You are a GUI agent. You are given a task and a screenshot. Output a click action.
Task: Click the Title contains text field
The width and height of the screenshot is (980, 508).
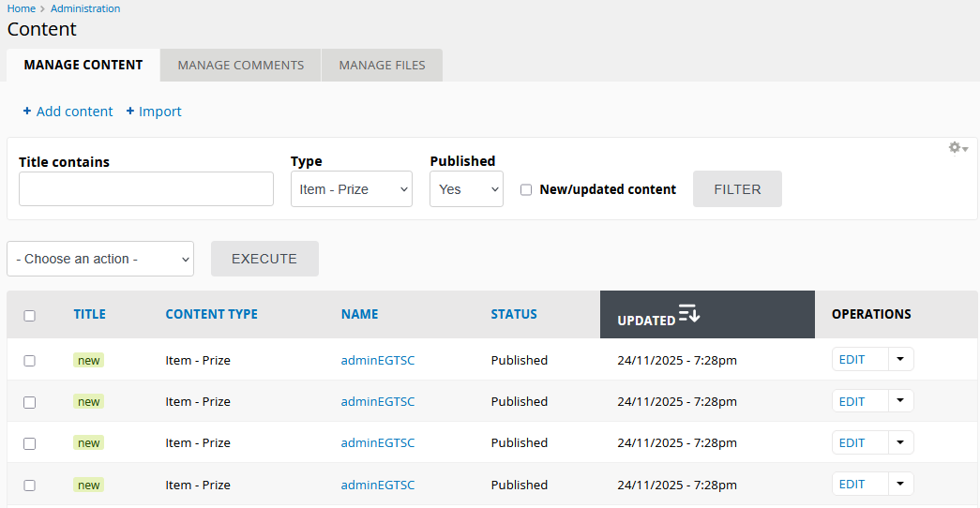(x=146, y=189)
